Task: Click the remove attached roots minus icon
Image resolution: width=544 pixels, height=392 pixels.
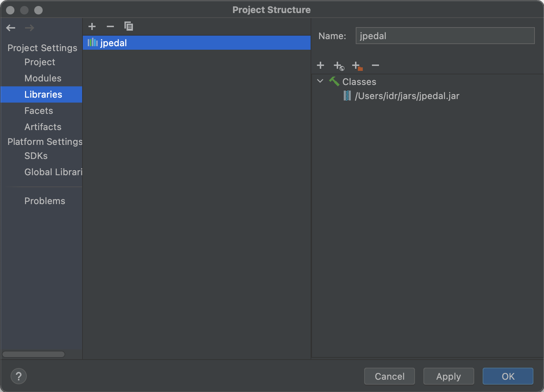Action: 375,65
